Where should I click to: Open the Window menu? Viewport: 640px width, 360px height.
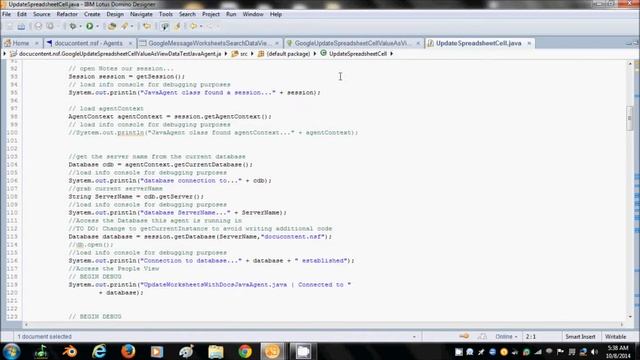coord(253,14)
